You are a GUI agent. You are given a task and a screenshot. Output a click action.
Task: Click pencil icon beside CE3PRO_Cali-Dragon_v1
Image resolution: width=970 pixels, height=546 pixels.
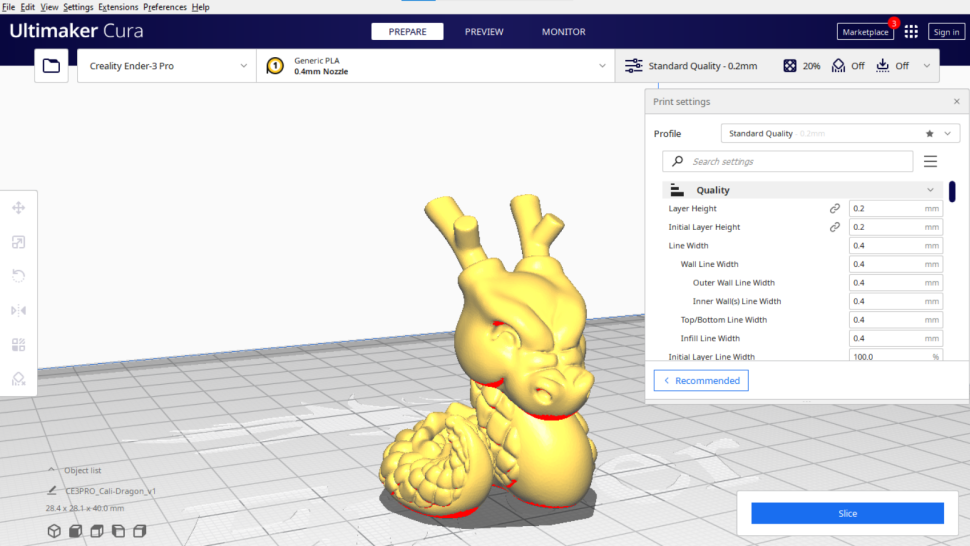[x=52, y=490]
